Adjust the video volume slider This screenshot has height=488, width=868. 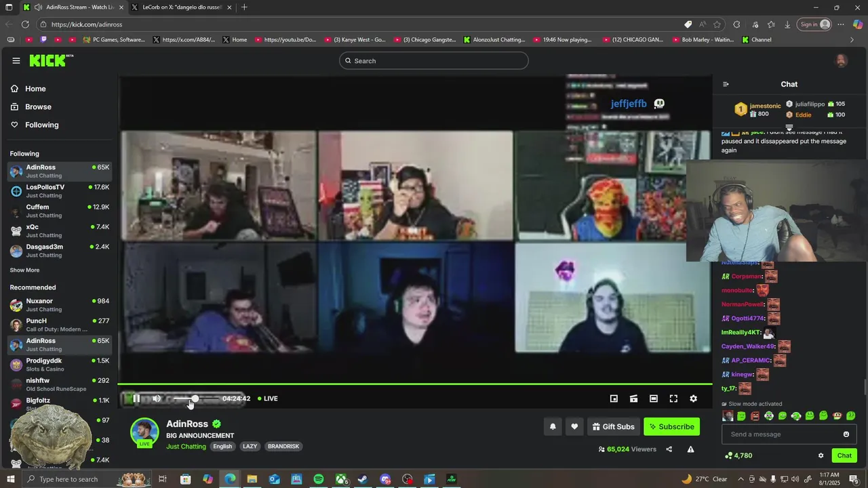tap(195, 399)
